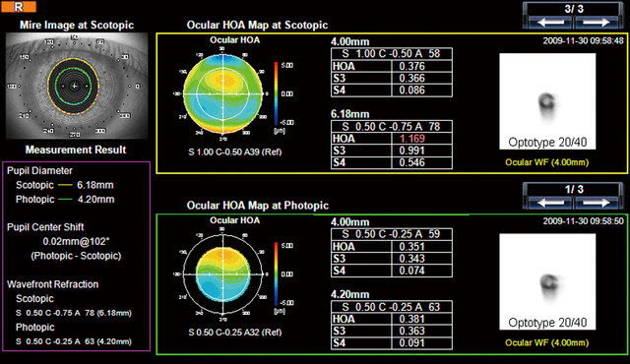
Task: Click photopic wavefront refraction (4.20mm) line
Action: (74, 341)
